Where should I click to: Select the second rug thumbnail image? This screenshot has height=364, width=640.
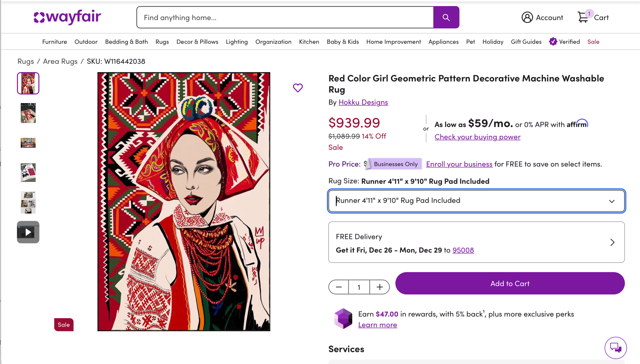click(x=28, y=113)
